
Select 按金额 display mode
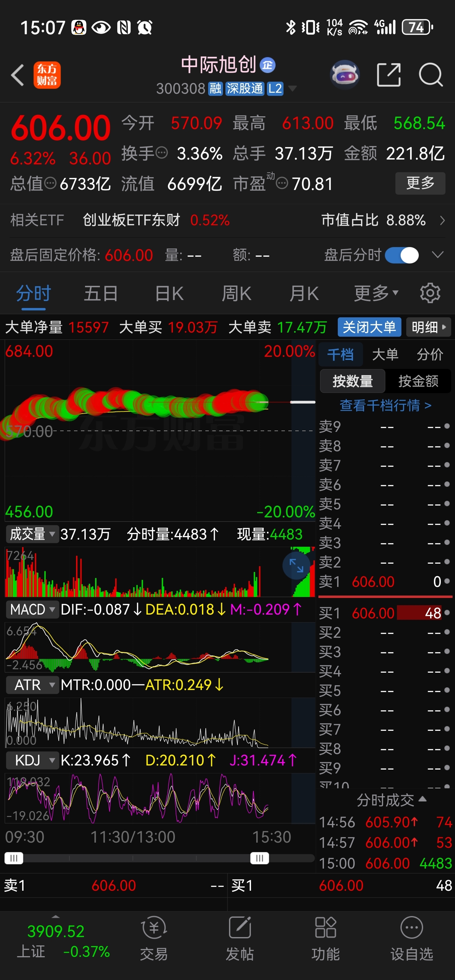418,381
